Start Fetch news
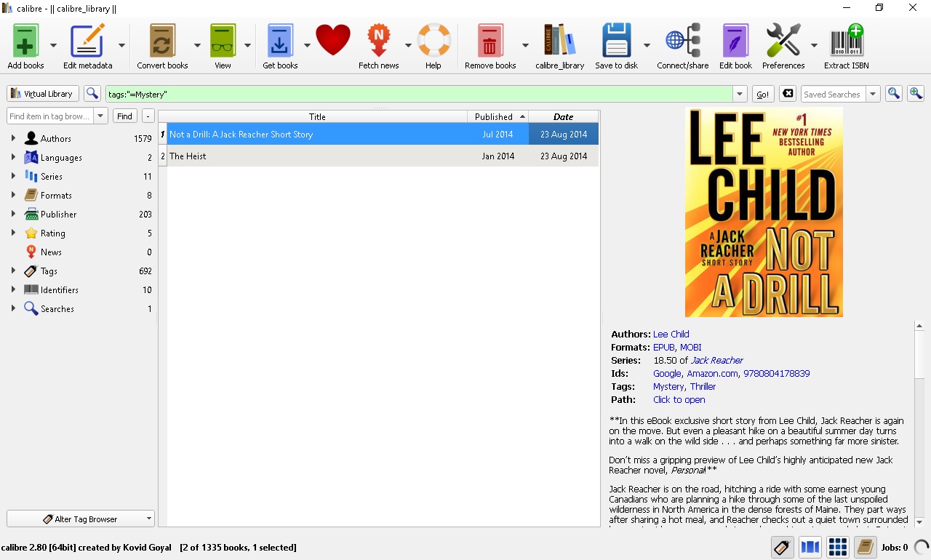 378,41
